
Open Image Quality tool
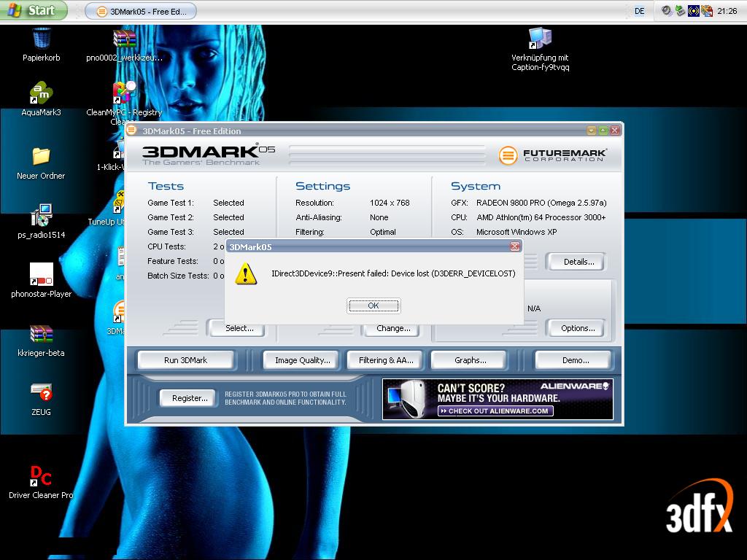pyautogui.click(x=303, y=360)
